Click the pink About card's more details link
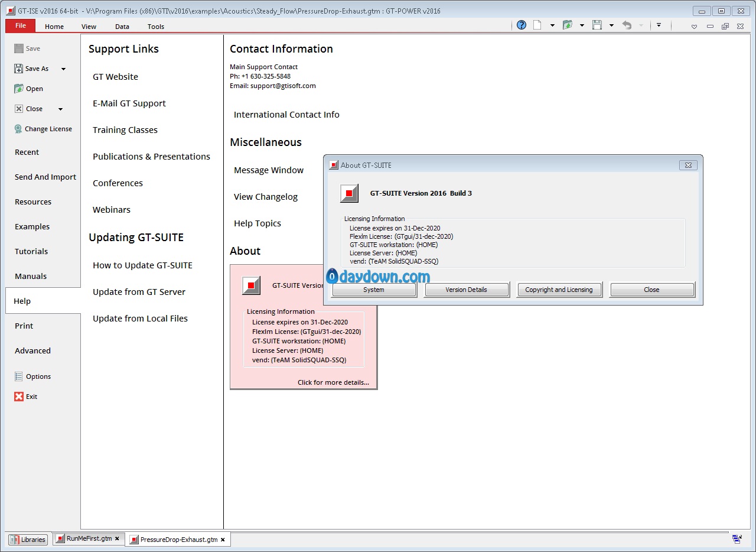756x552 pixels. click(333, 382)
